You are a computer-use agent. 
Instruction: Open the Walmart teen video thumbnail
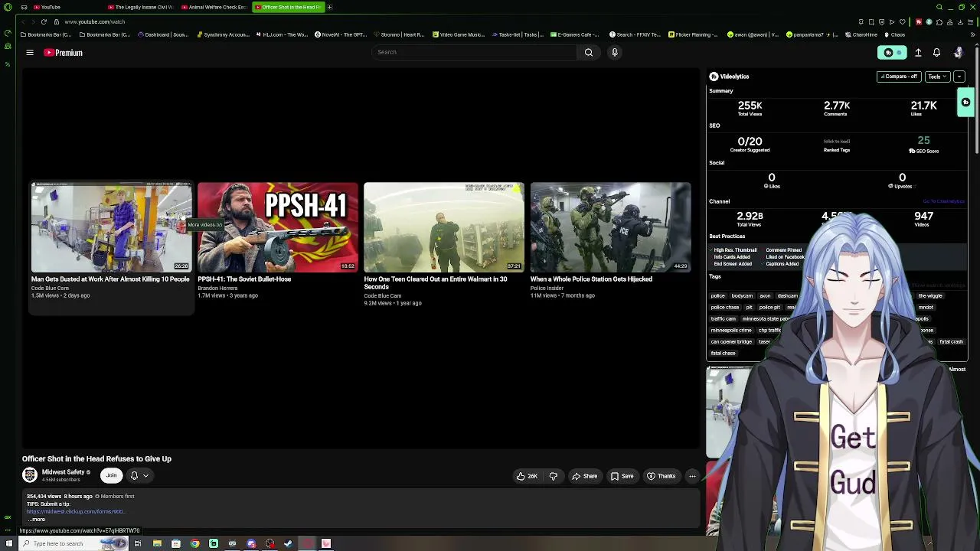[x=444, y=227]
